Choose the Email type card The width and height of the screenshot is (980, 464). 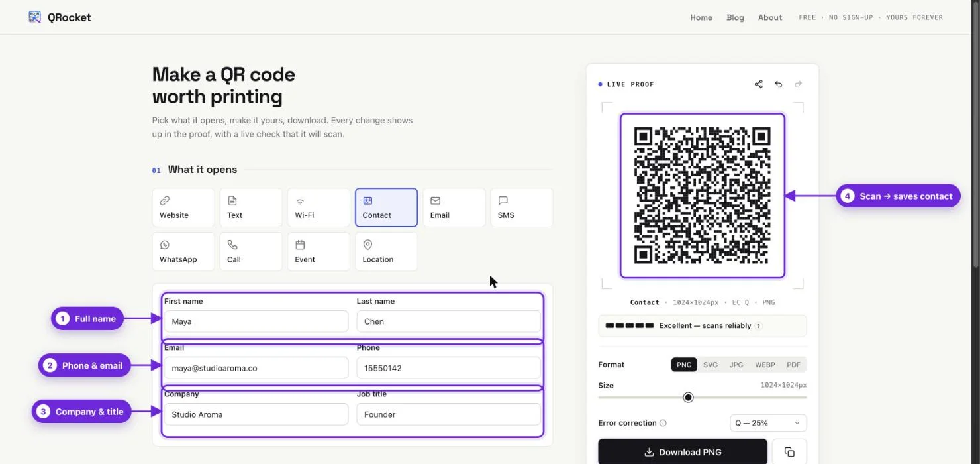(454, 207)
